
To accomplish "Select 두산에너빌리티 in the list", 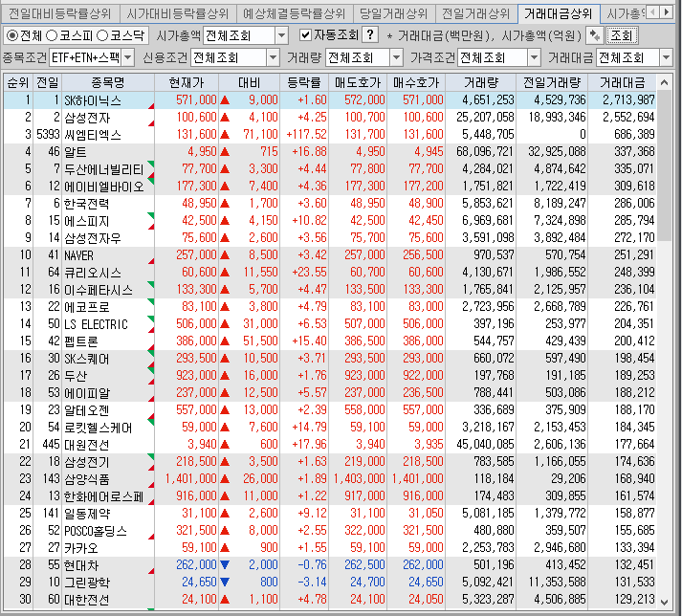I will click(104, 169).
